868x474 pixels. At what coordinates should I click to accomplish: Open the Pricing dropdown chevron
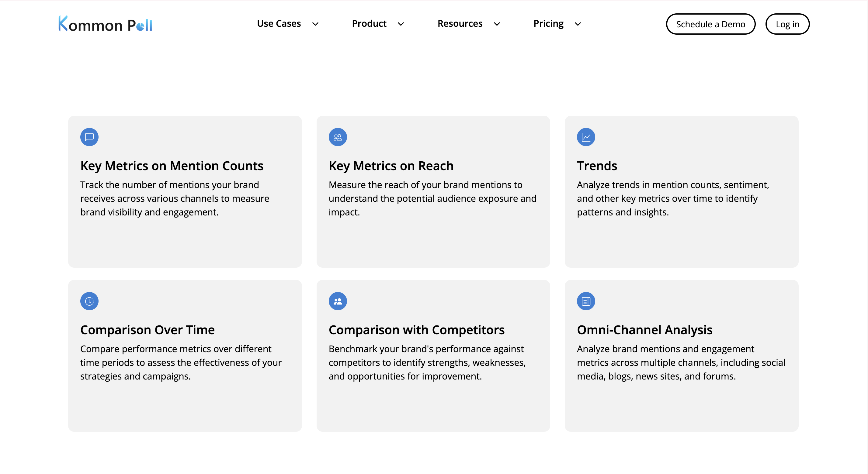tap(578, 24)
